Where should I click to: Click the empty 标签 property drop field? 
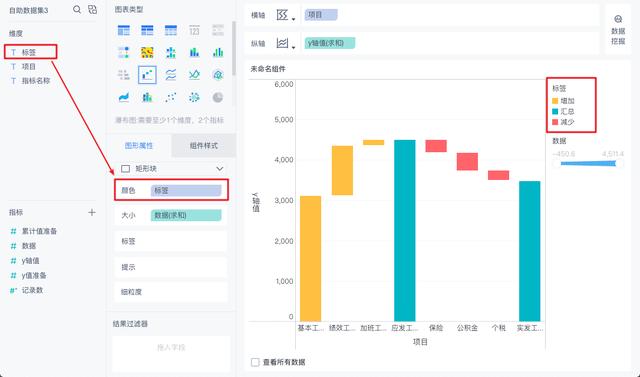(171, 241)
